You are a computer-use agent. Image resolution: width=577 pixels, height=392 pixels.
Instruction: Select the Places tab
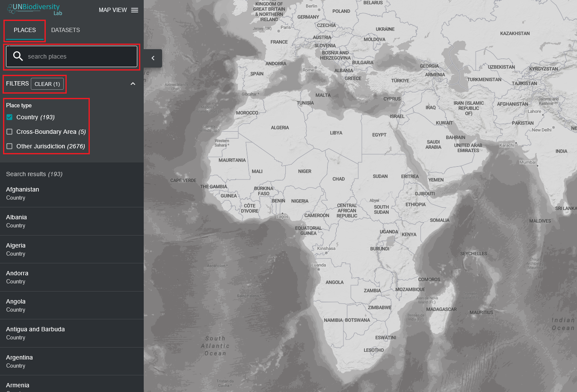(x=25, y=30)
